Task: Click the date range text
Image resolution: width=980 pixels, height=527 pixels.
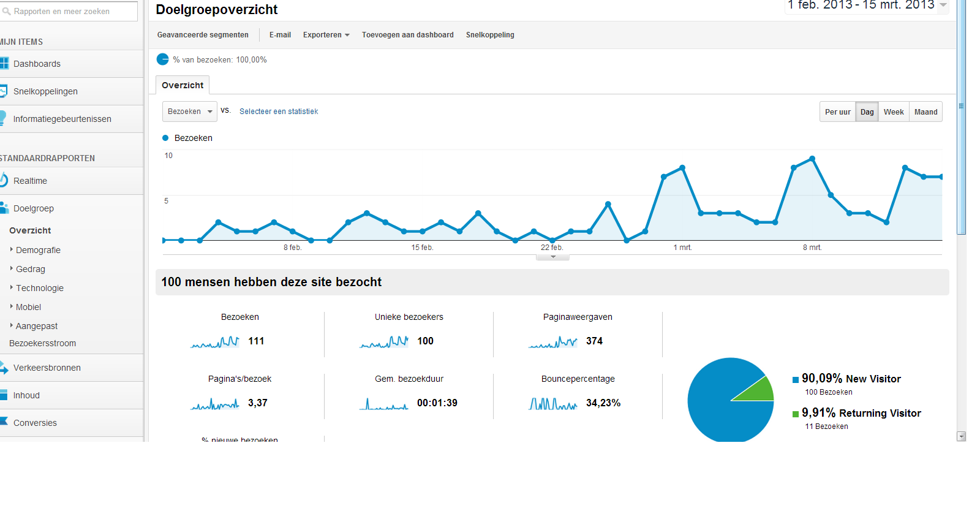Action: pos(861,5)
